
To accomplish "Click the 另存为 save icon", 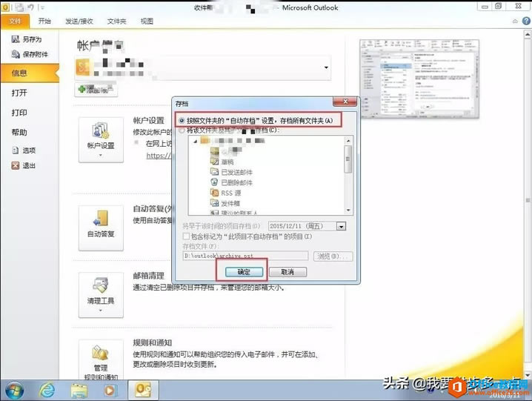I will coord(16,39).
